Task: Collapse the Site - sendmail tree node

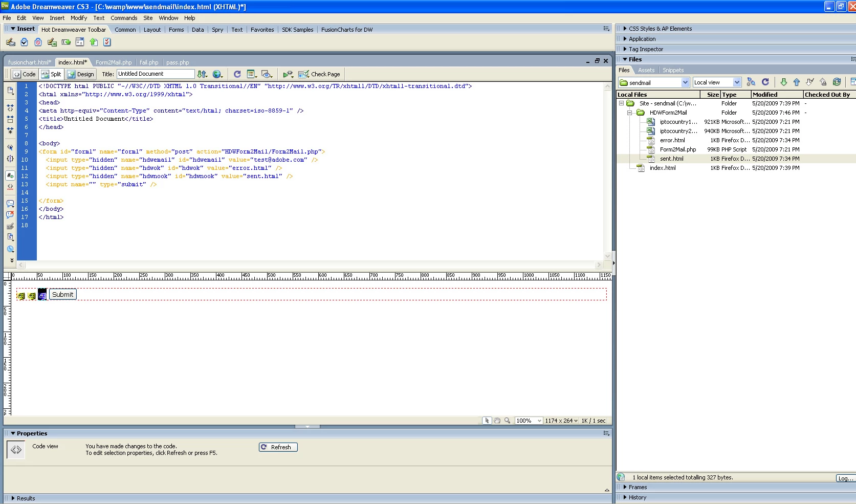Action: click(621, 103)
